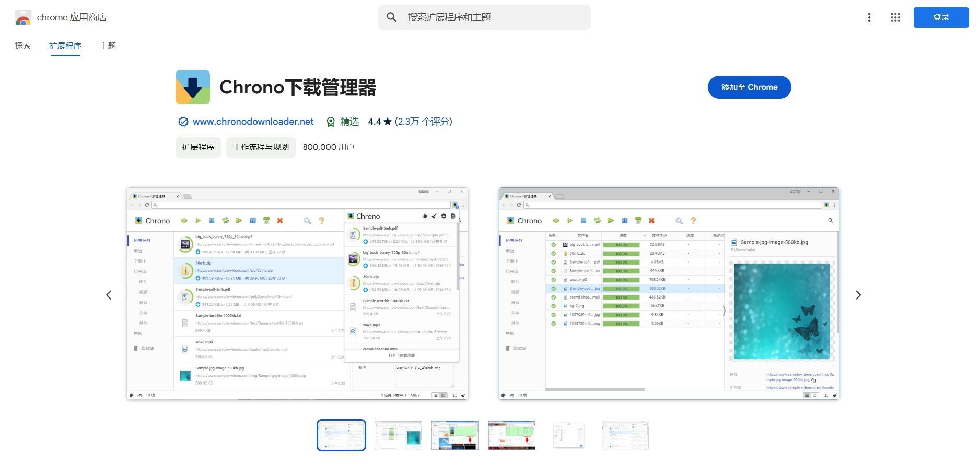Click the 800,000 用户 user count
980x465 pixels.
coord(329,147)
